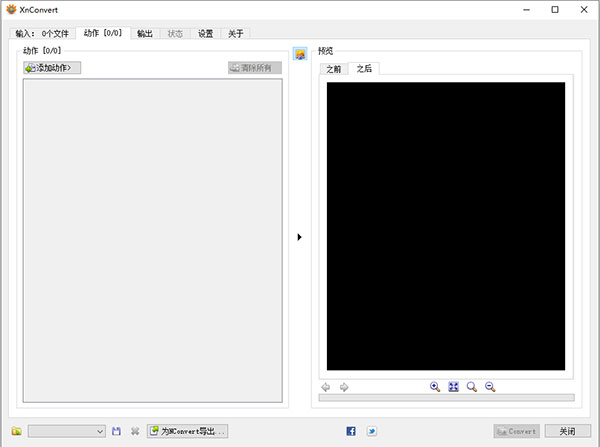Collapse preview panel with black arrow

click(x=300, y=237)
